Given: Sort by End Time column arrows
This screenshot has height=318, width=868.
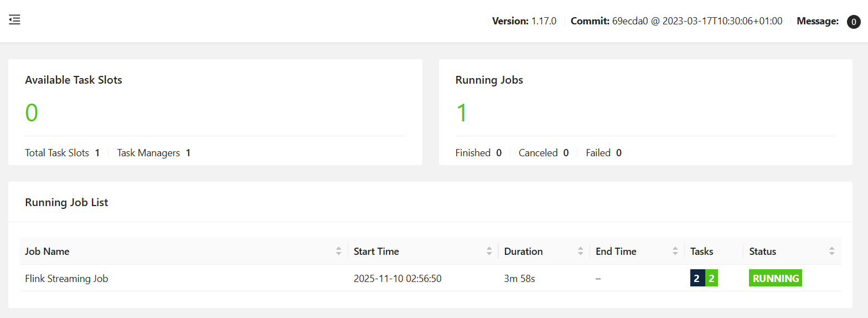Looking at the screenshot, I should click(675, 252).
